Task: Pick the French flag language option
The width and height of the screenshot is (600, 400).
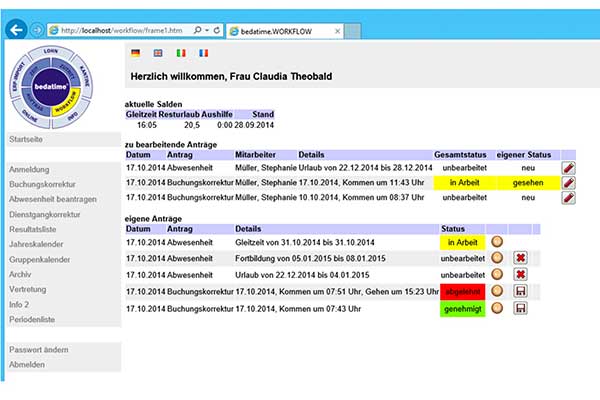Action: click(204, 52)
